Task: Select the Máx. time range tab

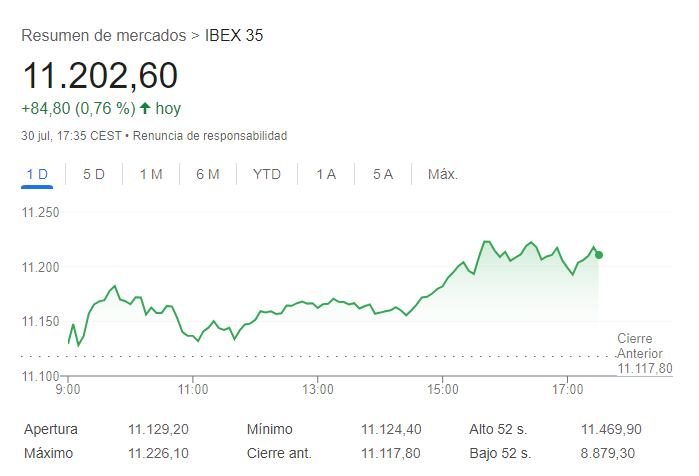Action: [443, 174]
